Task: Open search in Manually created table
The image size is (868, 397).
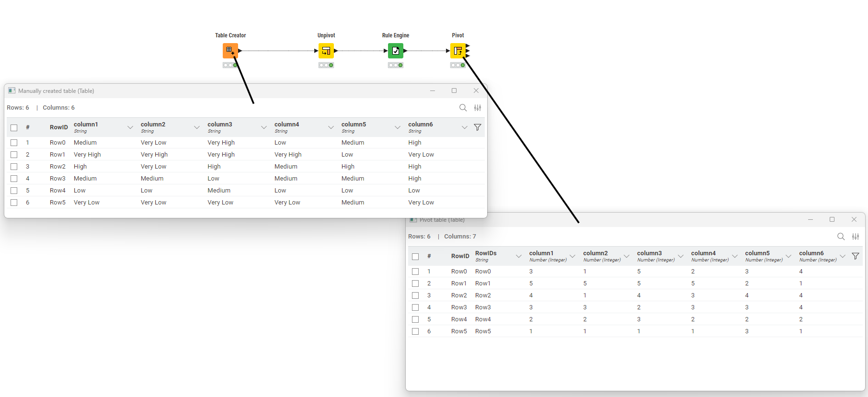Action: tap(463, 108)
